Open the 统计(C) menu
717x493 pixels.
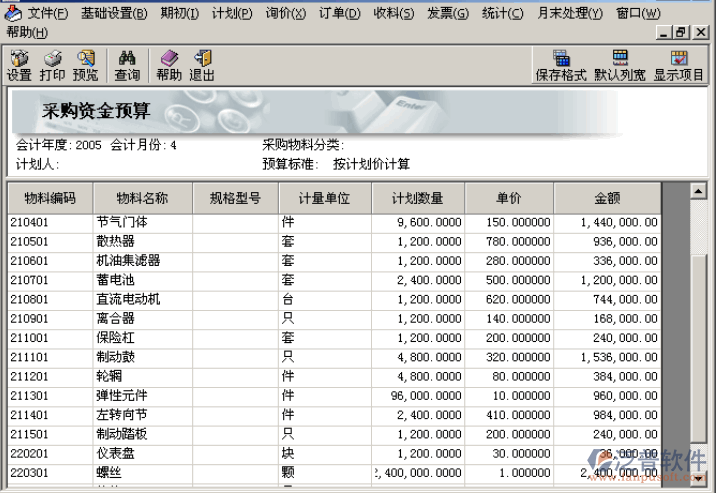tap(503, 13)
